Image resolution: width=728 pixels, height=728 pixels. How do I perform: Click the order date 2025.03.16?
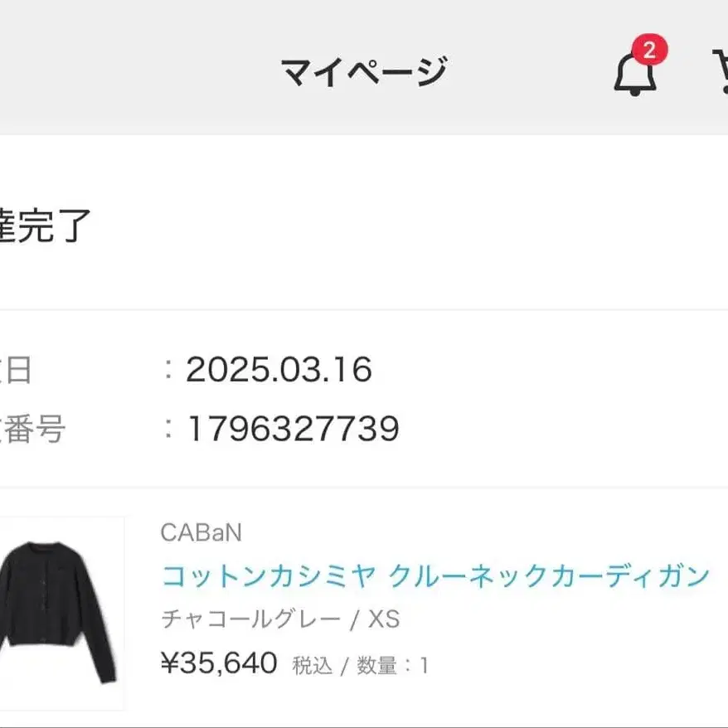coord(279,370)
